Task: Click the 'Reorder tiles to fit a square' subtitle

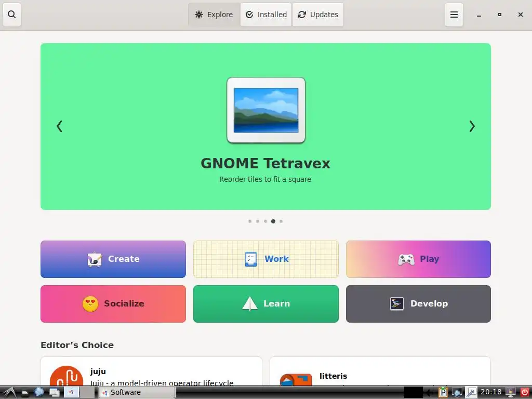Action: [x=265, y=179]
